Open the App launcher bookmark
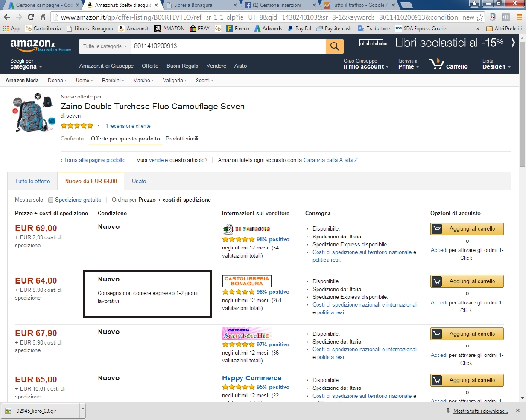Viewport: 526px width, 420px height. tap(12, 29)
